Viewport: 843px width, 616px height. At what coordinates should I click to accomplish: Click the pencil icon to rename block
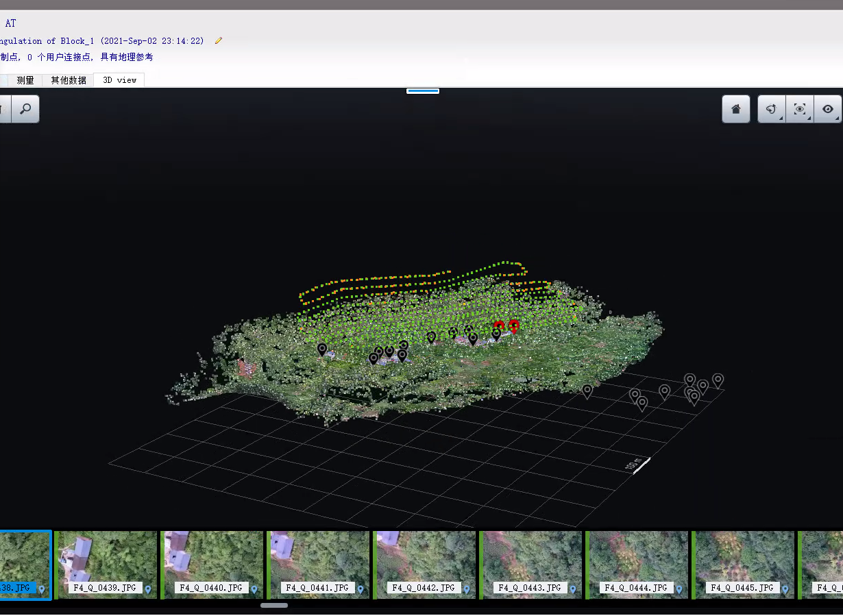[x=219, y=41]
